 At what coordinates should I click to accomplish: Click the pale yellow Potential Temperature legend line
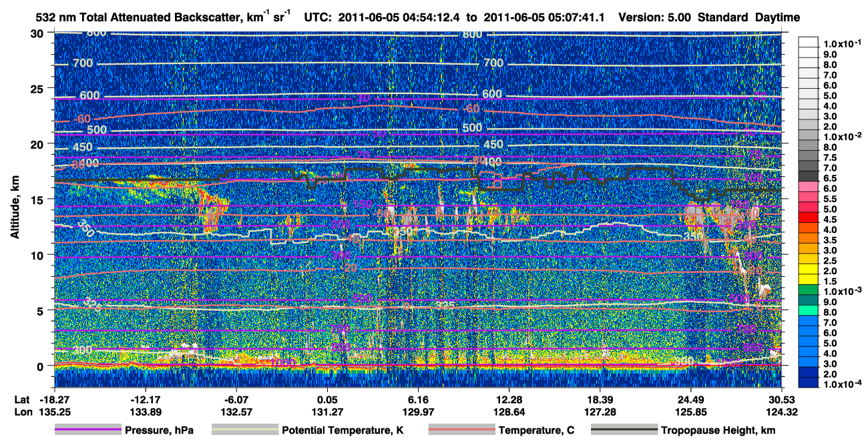[245, 430]
